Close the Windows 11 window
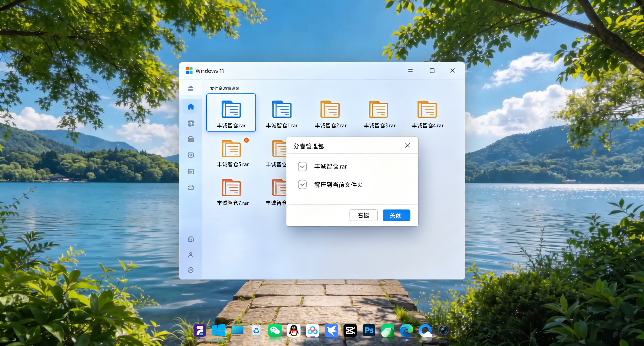 (x=452, y=71)
